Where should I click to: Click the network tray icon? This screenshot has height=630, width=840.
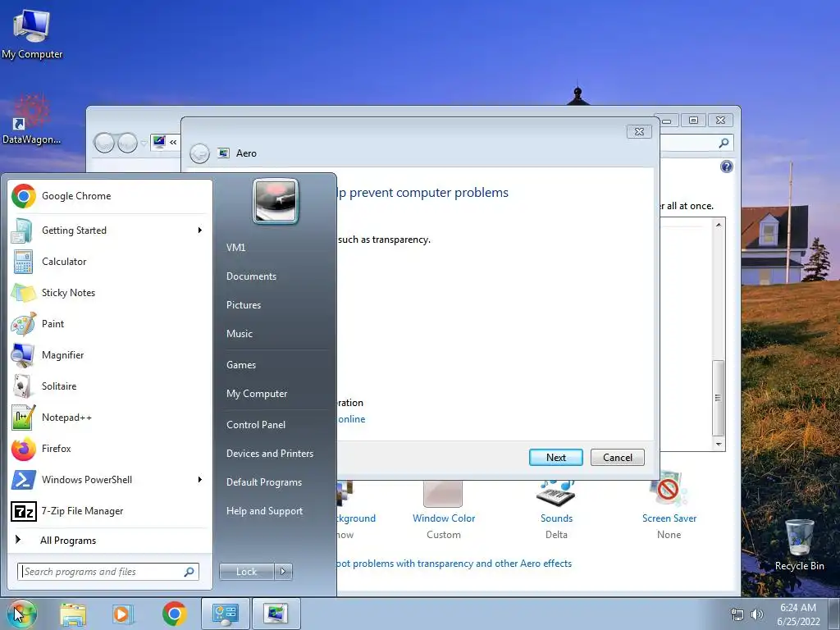pos(737,614)
